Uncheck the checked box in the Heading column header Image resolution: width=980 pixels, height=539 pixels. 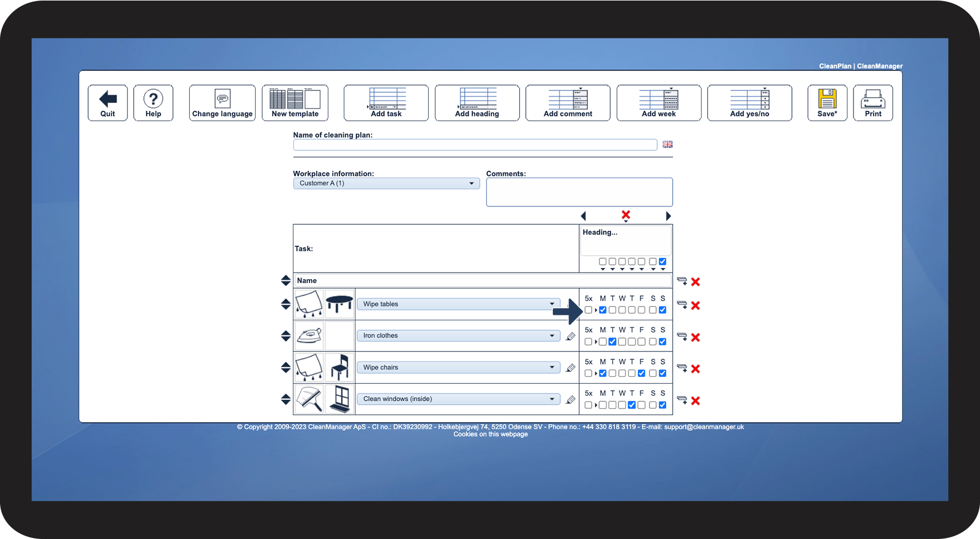click(x=663, y=261)
